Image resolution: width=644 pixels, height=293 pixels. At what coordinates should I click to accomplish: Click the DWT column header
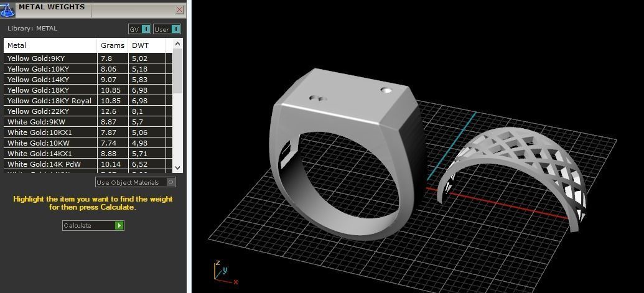147,45
